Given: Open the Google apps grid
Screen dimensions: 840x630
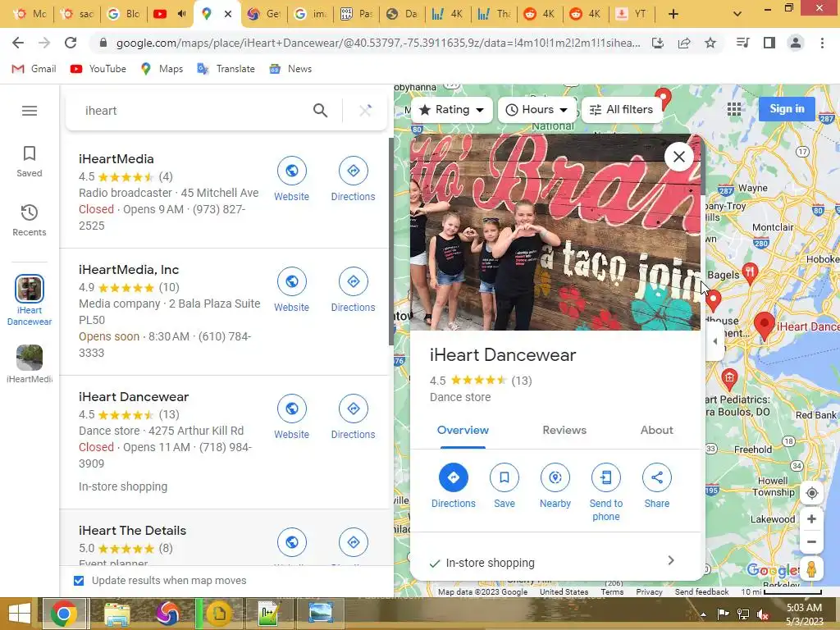Looking at the screenshot, I should pyautogui.click(x=734, y=109).
